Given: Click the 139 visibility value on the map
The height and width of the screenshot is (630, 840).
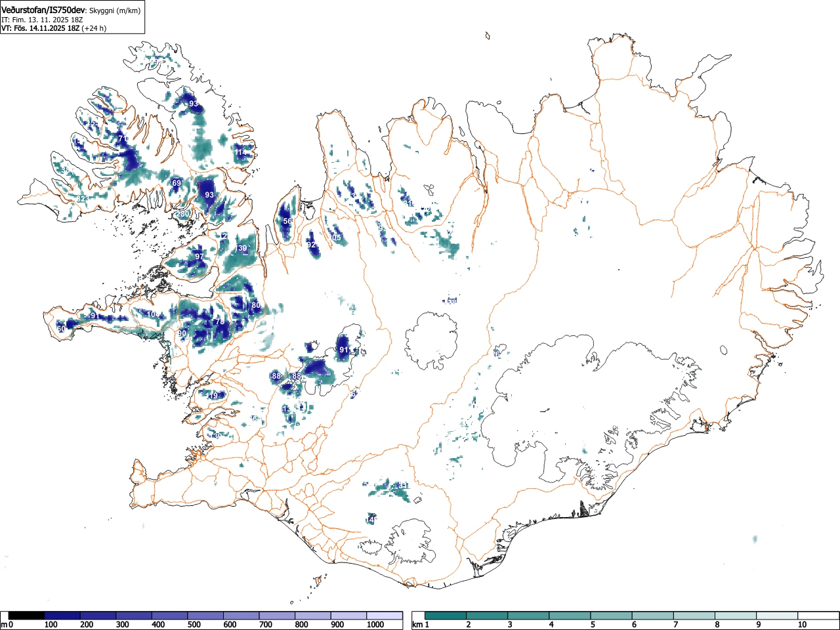Looking at the screenshot, I should coord(241,248).
